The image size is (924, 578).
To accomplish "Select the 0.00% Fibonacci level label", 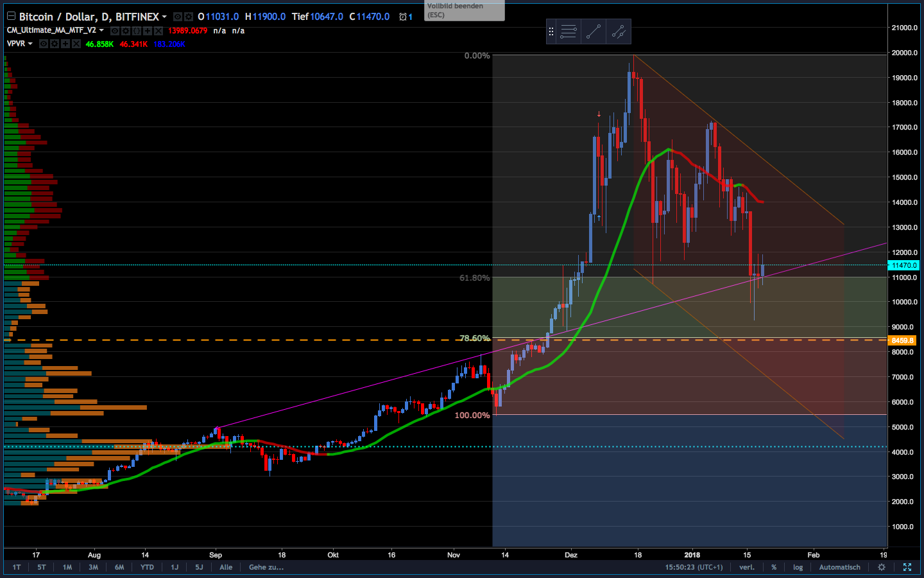I will [x=477, y=56].
